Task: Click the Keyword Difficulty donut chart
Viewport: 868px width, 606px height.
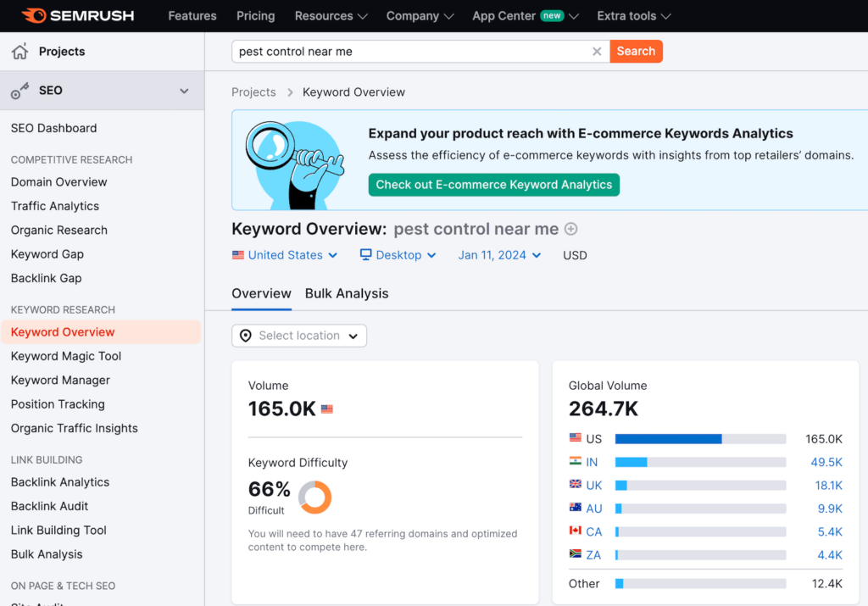Action: coord(315,497)
